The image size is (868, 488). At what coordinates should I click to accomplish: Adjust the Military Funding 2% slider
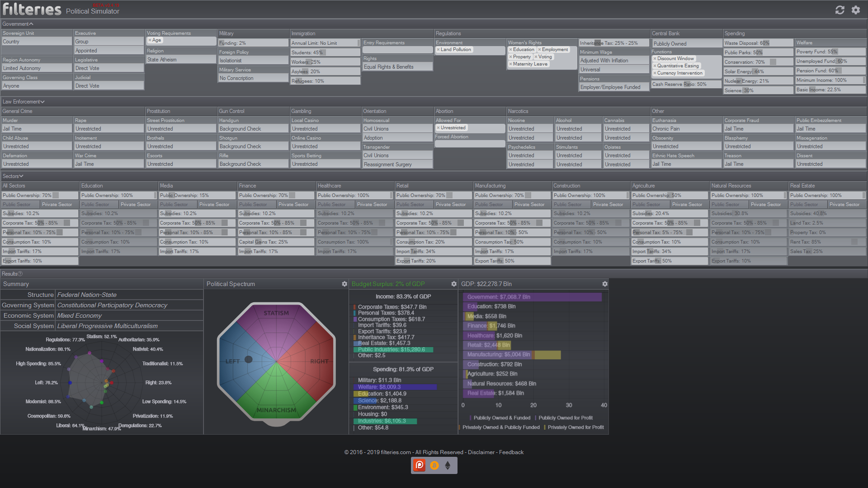[x=254, y=43]
